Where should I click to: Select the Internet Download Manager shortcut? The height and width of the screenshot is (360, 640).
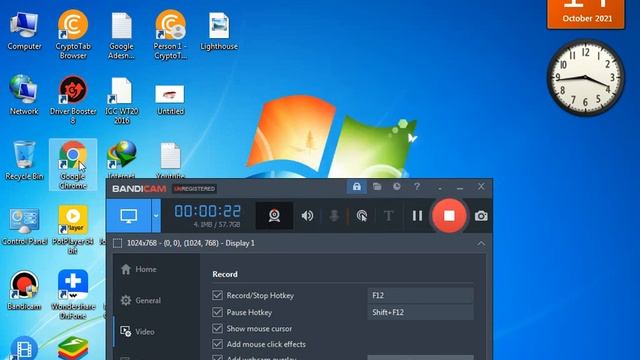point(121,159)
